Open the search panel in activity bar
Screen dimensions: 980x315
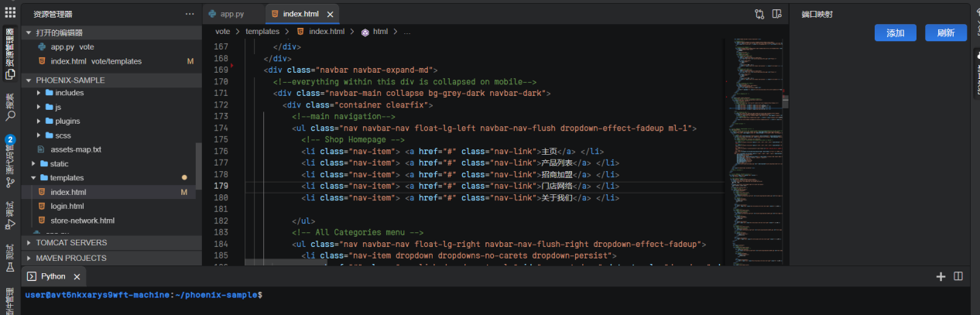point(10,115)
